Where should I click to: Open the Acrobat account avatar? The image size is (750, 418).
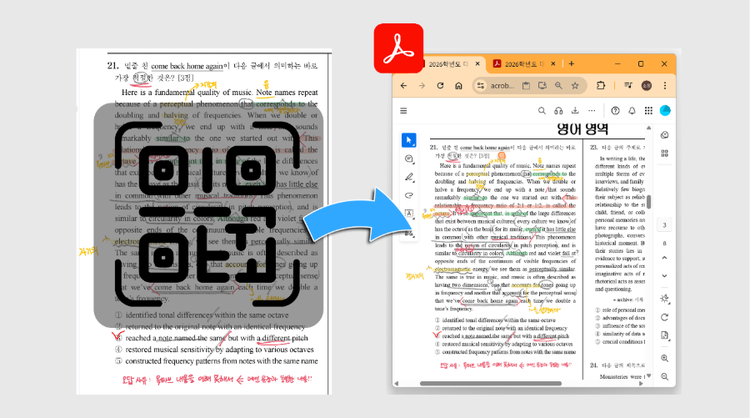coord(665,111)
